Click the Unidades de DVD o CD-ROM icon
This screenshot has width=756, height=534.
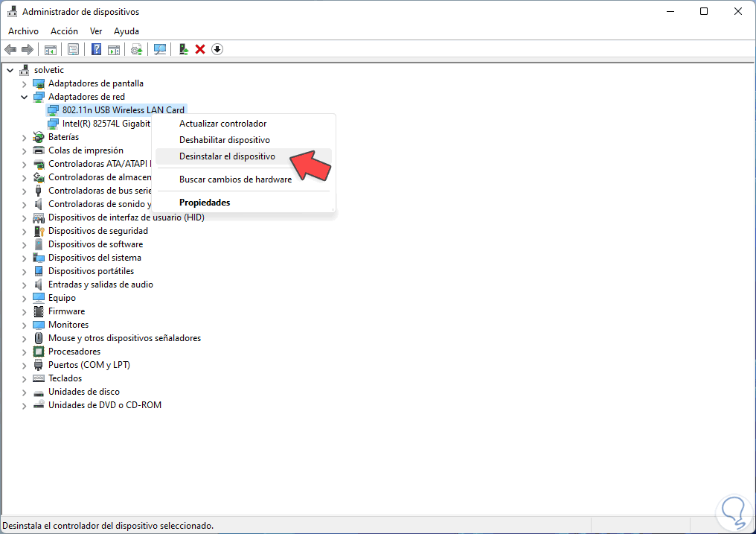coord(39,405)
